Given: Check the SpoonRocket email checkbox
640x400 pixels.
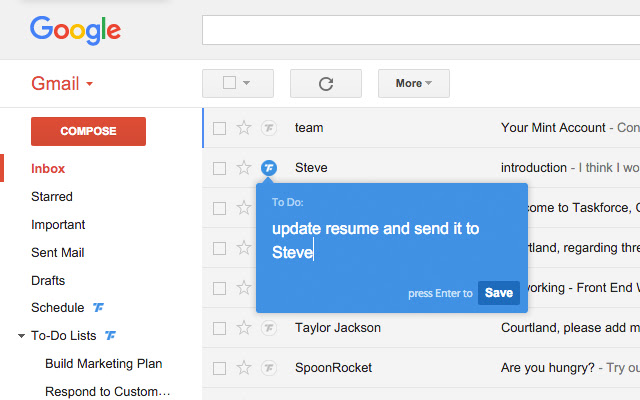Looking at the screenshot, I should coord(219,368).
